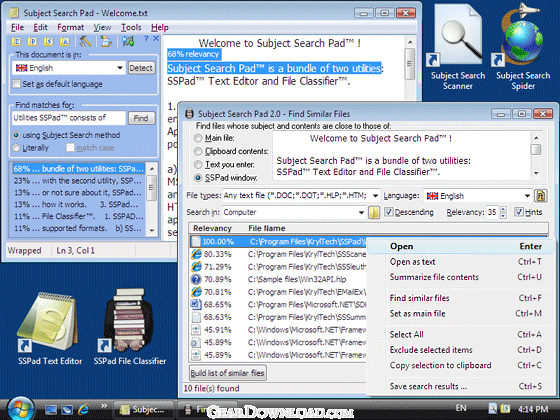This screenshot has width=560, height=420.
Task: Click the folder browse icon beside Search in
Action: [374, 212]
